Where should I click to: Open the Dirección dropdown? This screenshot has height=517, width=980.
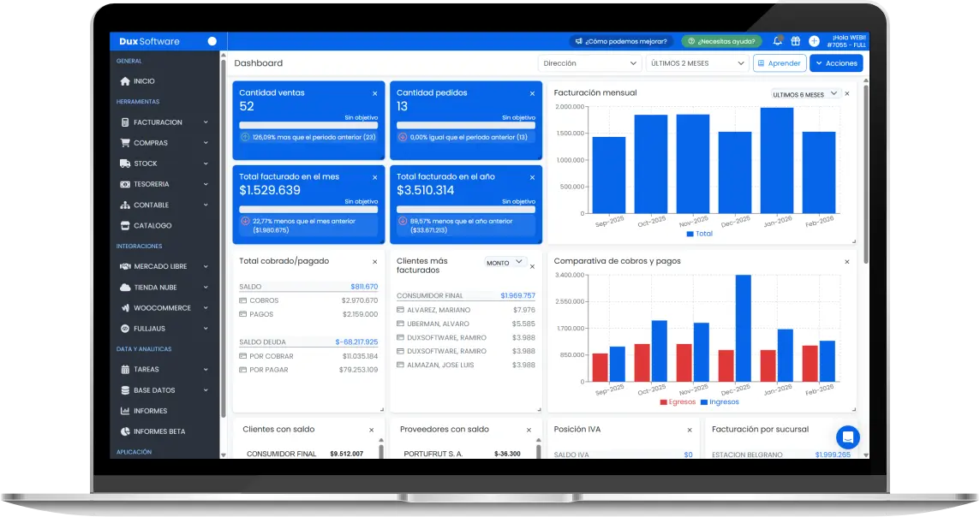[x=589, y=63]
